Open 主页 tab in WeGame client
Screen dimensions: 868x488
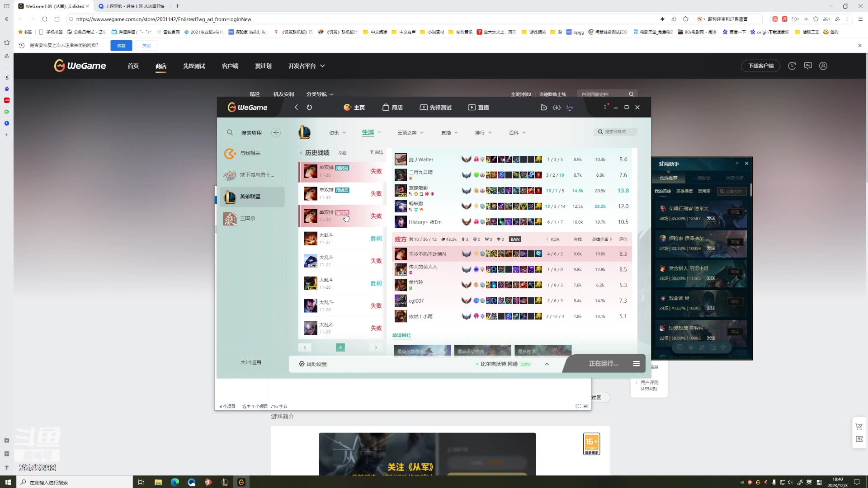click(x=354, y=107)
